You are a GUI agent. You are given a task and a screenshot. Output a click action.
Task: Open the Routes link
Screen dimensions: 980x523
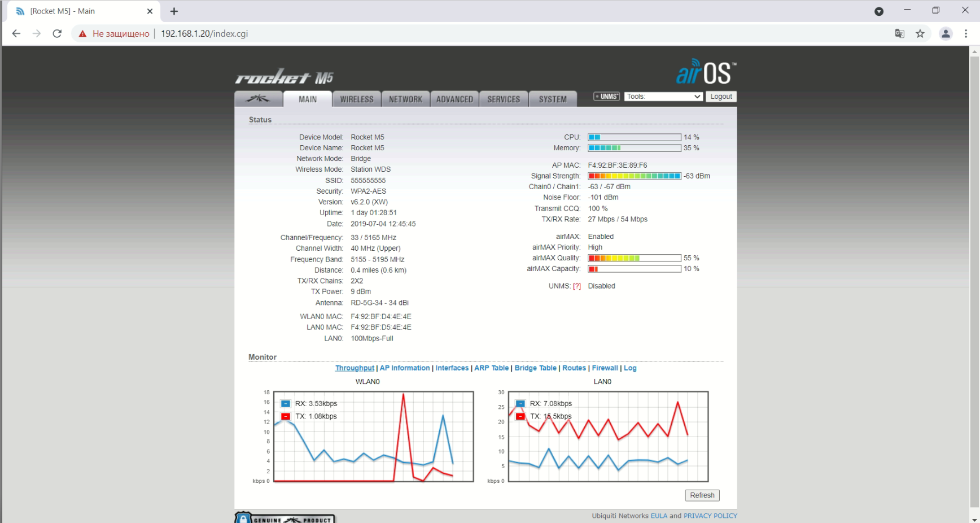coord(574,368)
